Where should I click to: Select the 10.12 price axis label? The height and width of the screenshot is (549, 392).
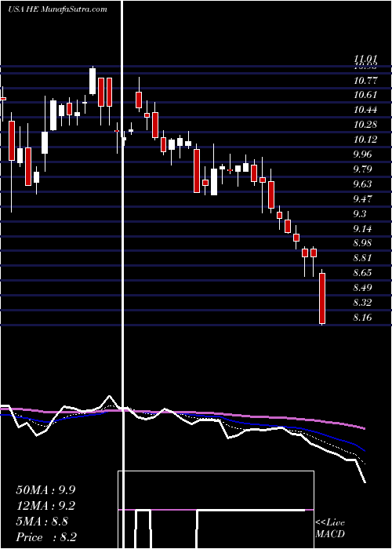[x=365, y=140]
